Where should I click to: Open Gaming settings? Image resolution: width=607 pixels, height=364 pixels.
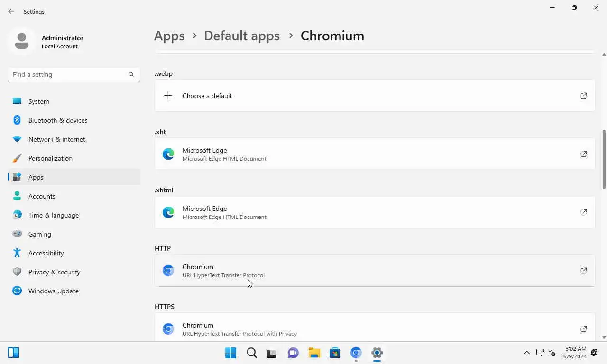click(74, 234)
